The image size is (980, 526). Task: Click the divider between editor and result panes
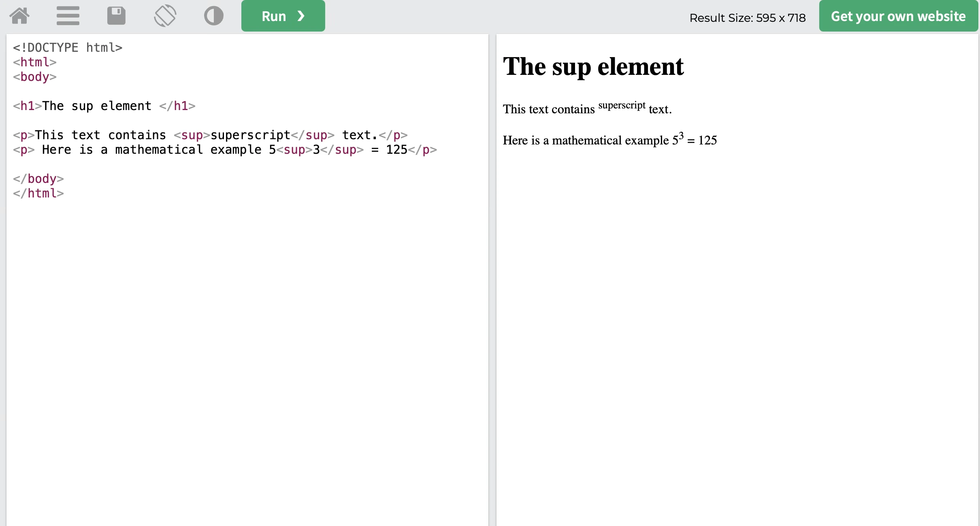pos(492,279)
